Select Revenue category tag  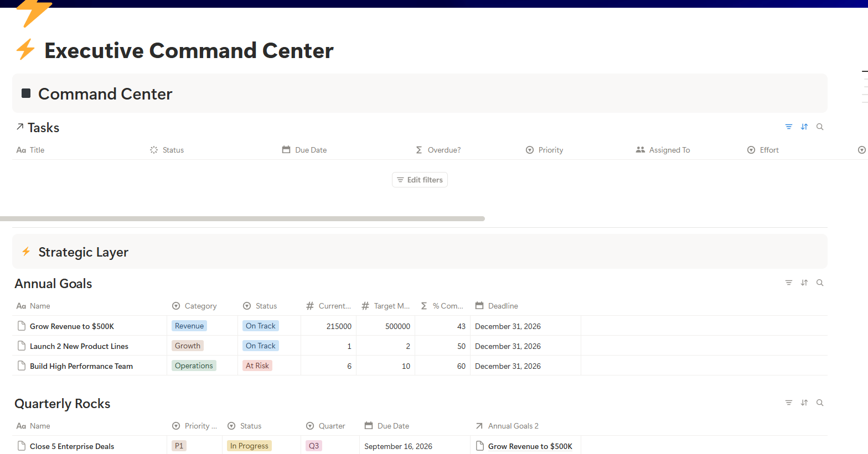[189, 326]
